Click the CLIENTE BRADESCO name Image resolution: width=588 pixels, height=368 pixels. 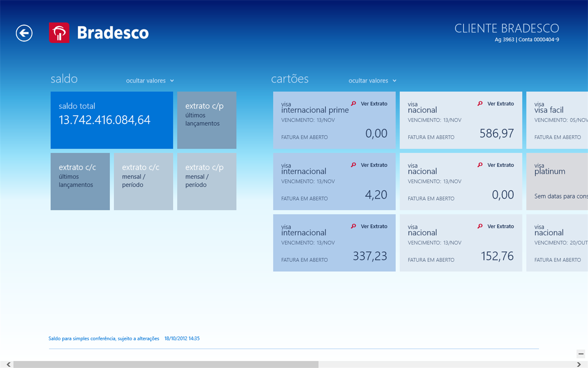click(x=507, y=28)
